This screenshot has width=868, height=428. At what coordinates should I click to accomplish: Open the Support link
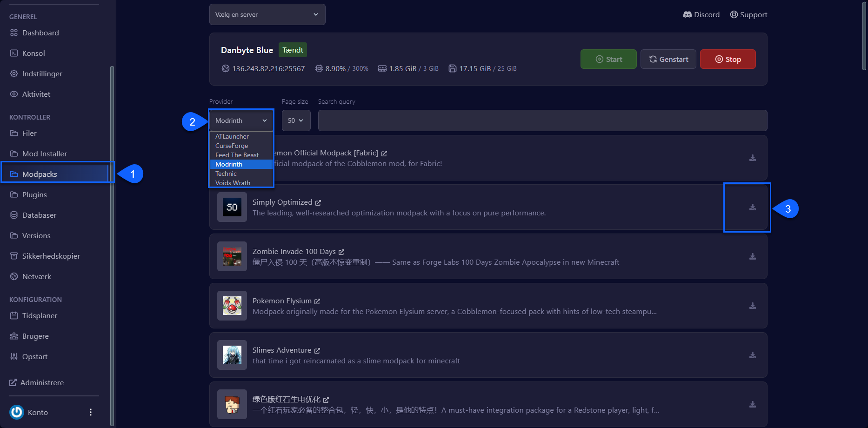748,14
